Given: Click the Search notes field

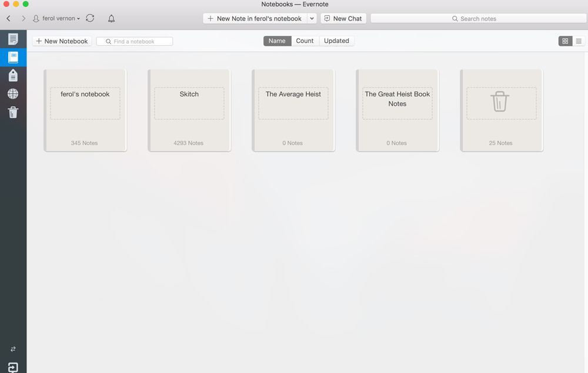Looking at the screenshot, I should pyautogui.click(x=479, y=18).
